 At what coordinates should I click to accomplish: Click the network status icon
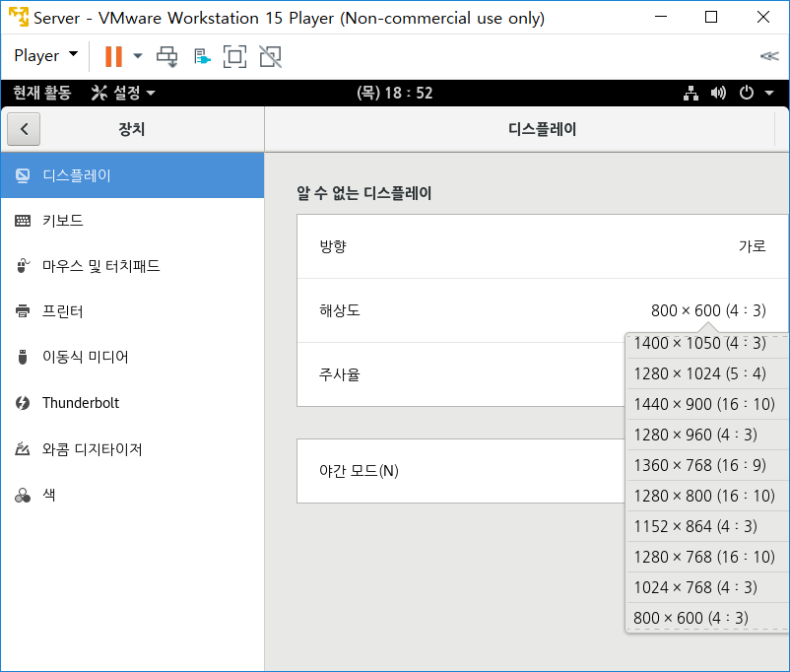[x=691, y=93]
